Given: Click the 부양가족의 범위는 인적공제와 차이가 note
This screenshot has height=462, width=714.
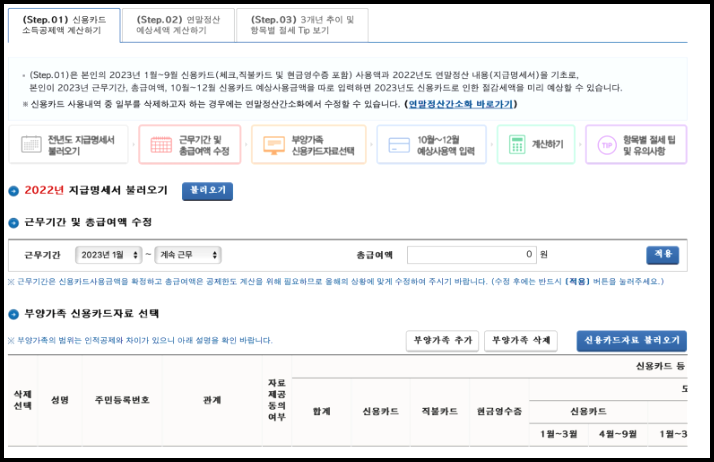Looking at the screenshot, I should point(140,340).
